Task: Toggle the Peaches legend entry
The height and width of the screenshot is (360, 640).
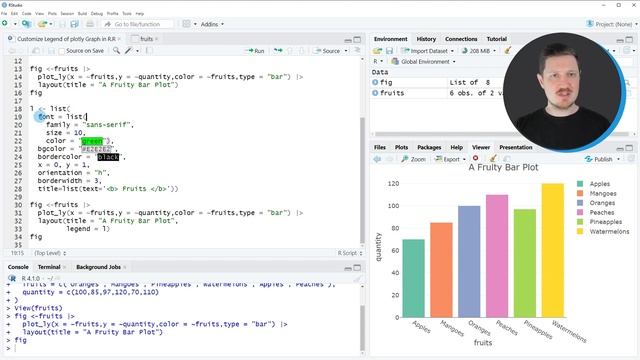Action: click(596, 212)
